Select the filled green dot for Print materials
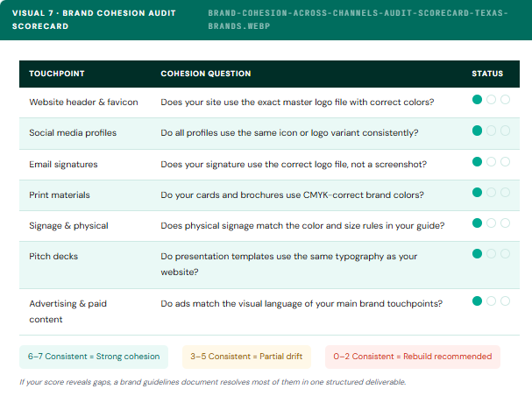The width and height of the screenshot is (532, 403). click(x=478, y=192)
